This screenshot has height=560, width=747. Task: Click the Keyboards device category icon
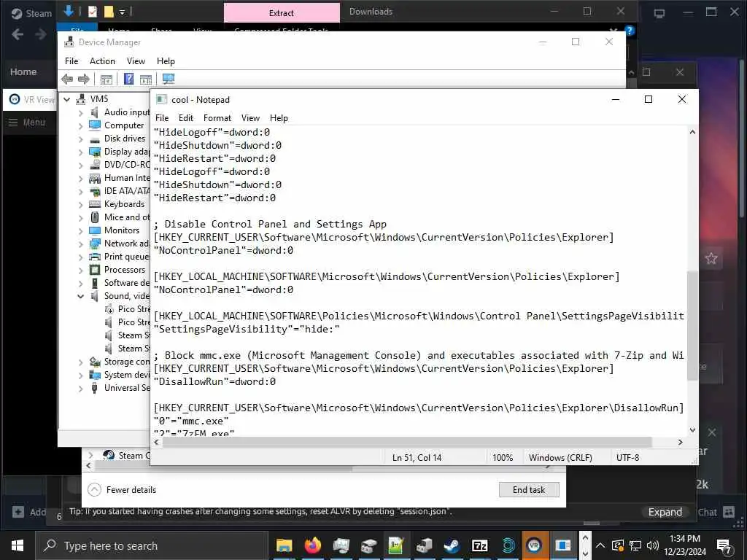(95, 204)
